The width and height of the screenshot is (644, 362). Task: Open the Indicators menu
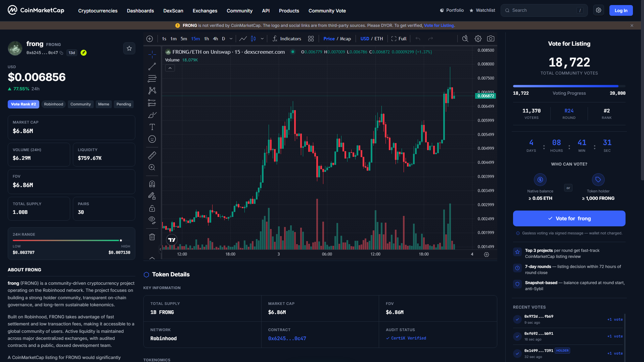pyautogui.click(x=286, y=39)
